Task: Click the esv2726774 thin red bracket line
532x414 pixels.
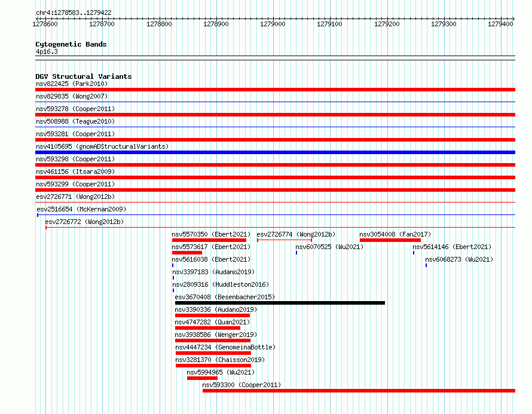Action: tap(285, 240)
